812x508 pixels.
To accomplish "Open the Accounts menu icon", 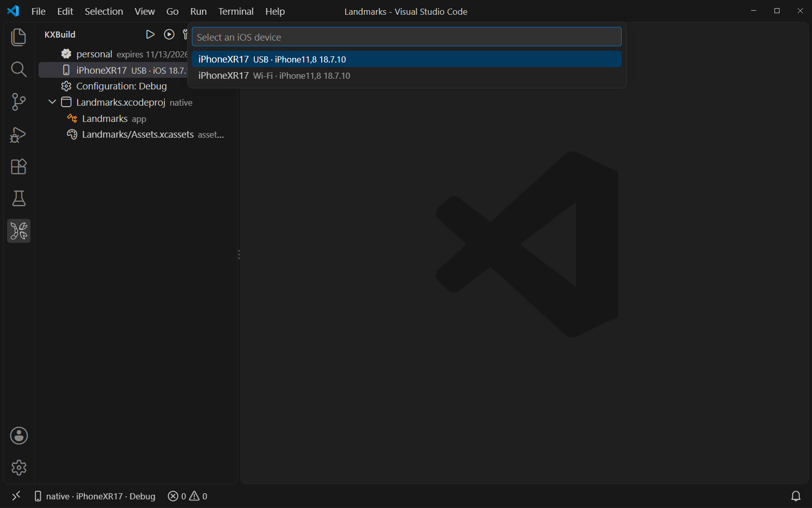I will pos(19,436).
